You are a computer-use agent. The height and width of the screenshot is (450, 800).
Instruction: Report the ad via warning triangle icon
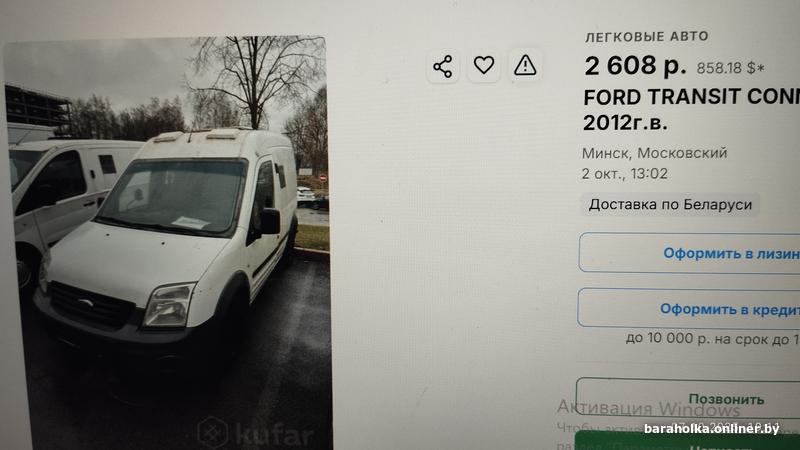(525, 65)
